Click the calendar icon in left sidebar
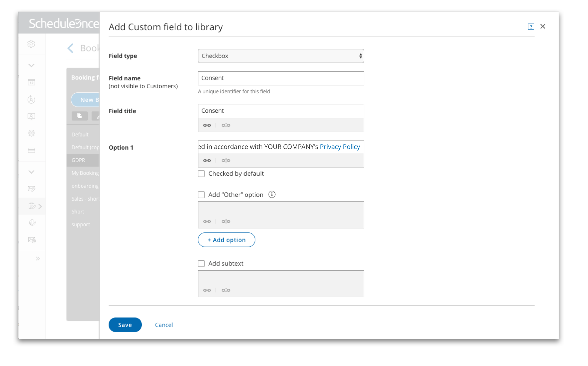This screenshot has width=588, height=366. [31, 83]
